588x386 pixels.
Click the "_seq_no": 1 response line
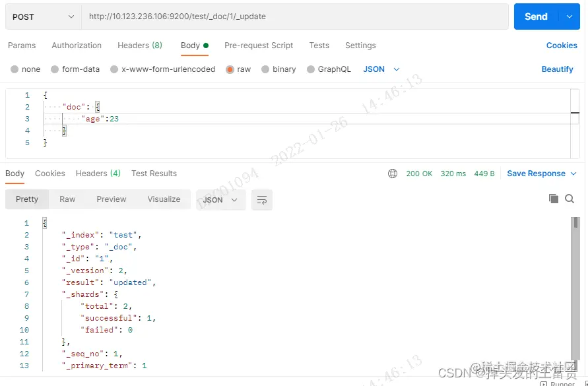coord(92,354)
